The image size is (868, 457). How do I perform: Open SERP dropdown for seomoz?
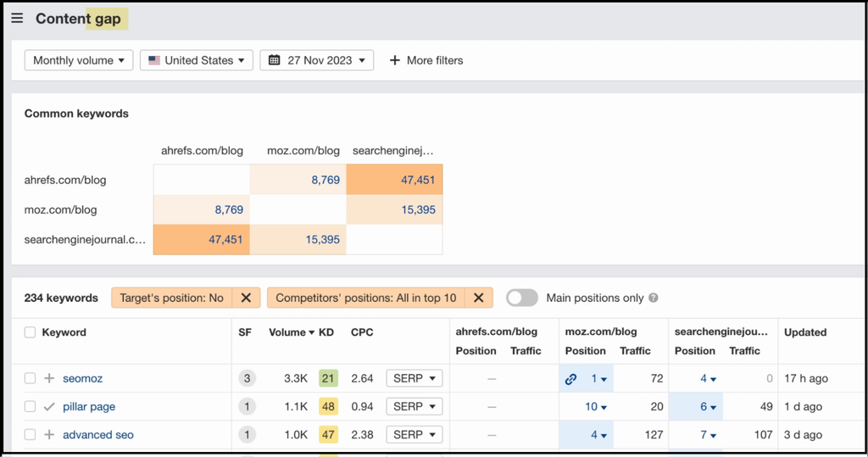pos(414,378)
